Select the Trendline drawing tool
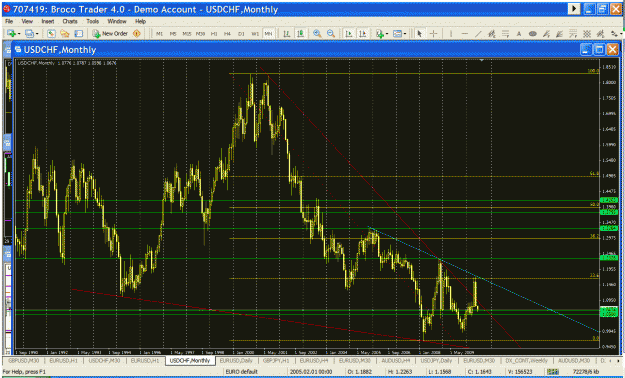Image resolution: width=625 pixels, height=378 pixels. click(478, 34)
